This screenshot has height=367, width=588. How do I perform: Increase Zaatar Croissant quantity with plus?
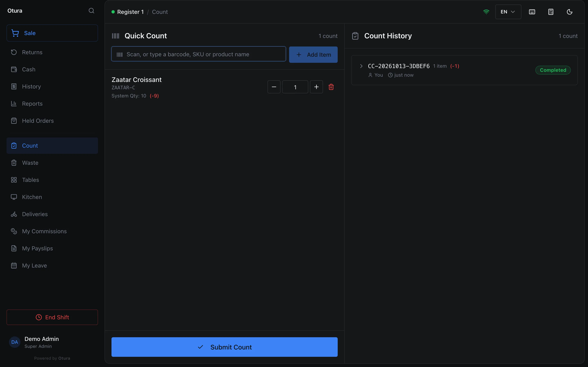pyautogui.click(x=316, y=87)
